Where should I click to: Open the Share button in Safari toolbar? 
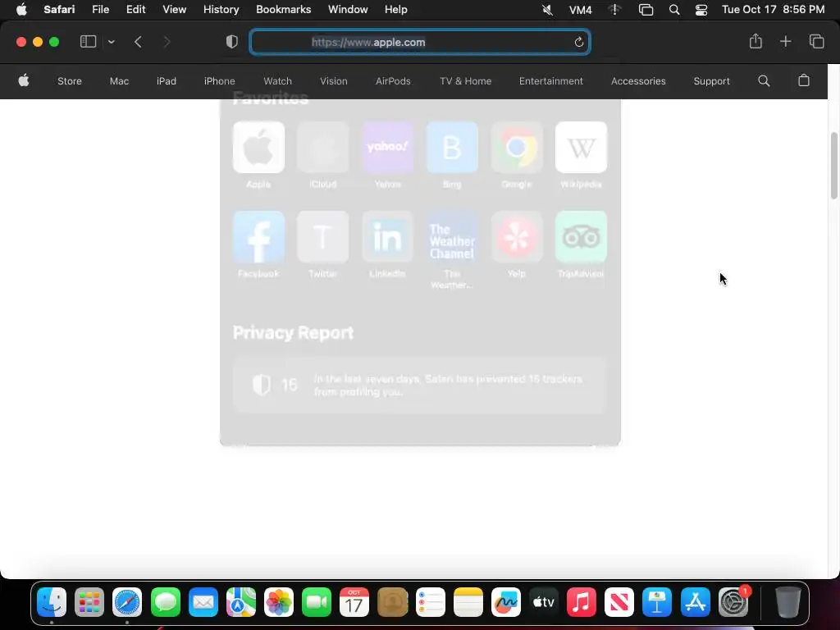pyautogui.click(x=756, y=41)
